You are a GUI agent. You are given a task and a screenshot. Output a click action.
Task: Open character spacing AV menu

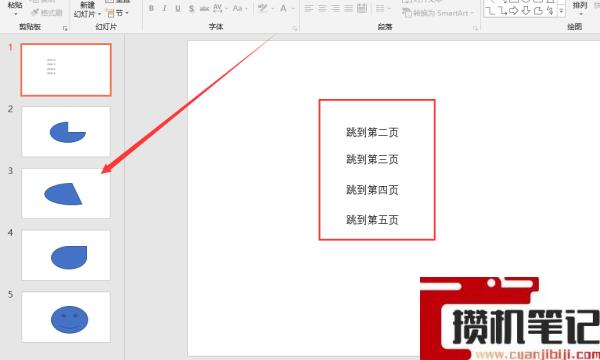point(220,8)
